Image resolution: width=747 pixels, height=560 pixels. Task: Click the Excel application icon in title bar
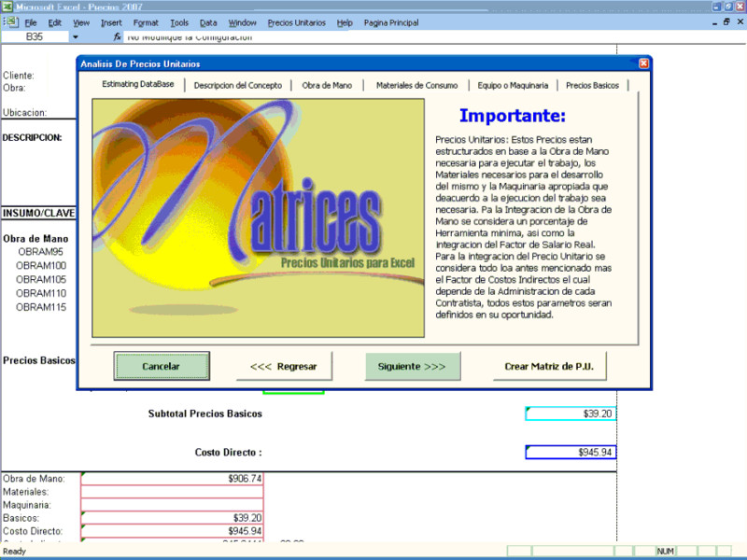[7, 7]
